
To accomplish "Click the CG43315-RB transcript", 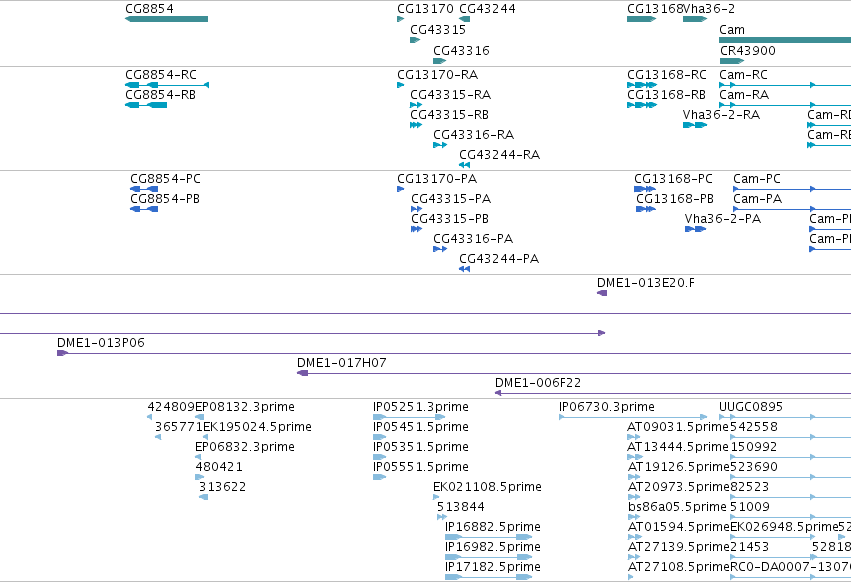I will click(416, 125).
